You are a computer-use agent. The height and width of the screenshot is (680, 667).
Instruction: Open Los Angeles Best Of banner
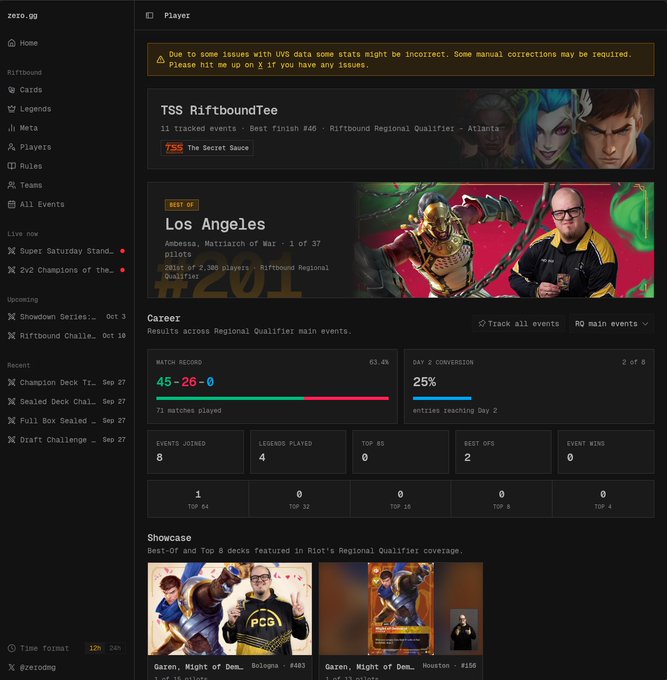coord(401,240)
